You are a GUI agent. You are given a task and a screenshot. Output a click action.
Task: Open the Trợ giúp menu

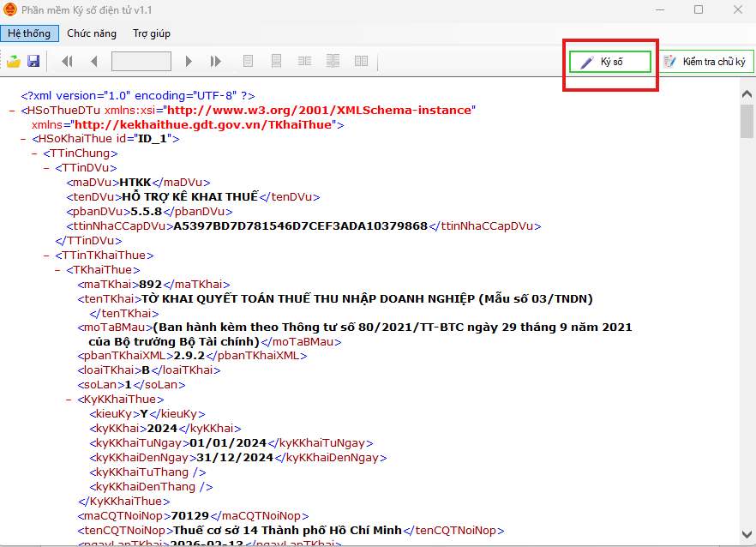152,33
